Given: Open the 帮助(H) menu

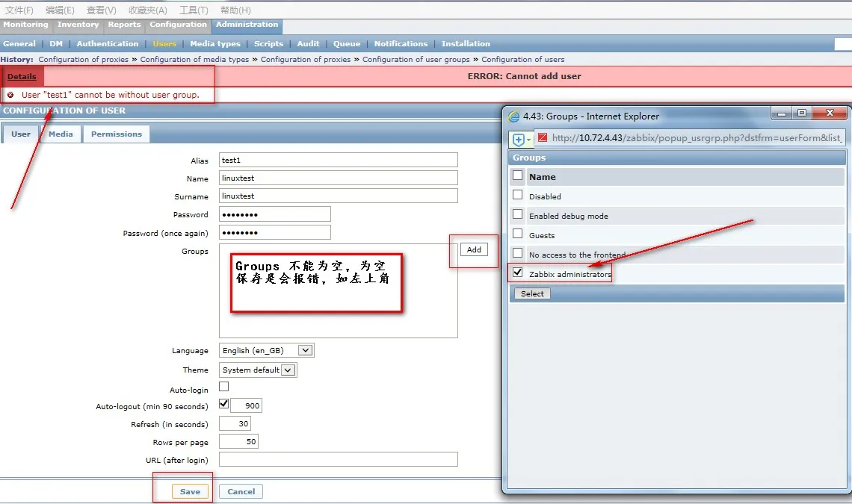Looking at the screenshot, I should (235, 10).
